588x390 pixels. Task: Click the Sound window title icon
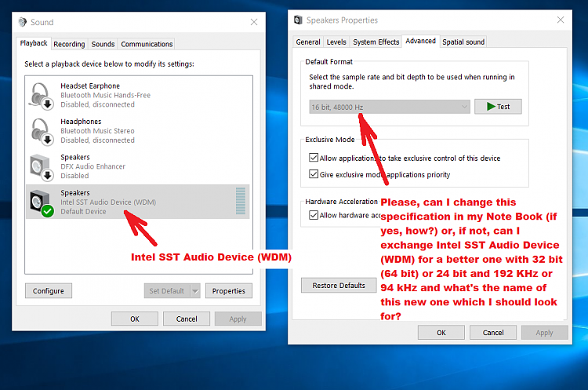pyautogui.click(x=22, y=22)
